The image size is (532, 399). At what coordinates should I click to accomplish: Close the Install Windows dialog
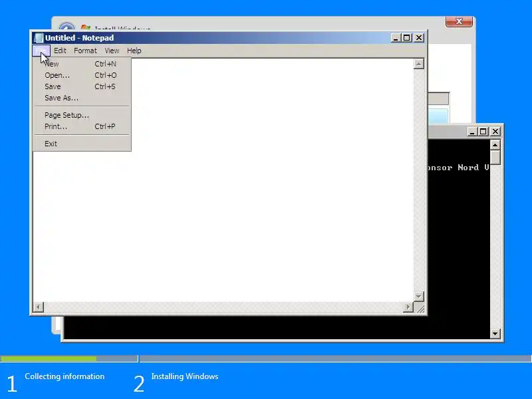click(x=459, y=21)
